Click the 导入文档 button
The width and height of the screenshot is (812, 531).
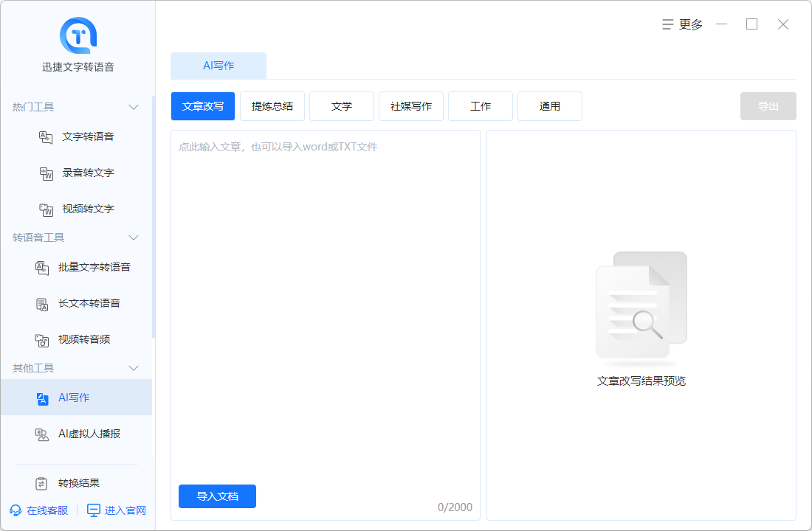(x=218, y=496)
